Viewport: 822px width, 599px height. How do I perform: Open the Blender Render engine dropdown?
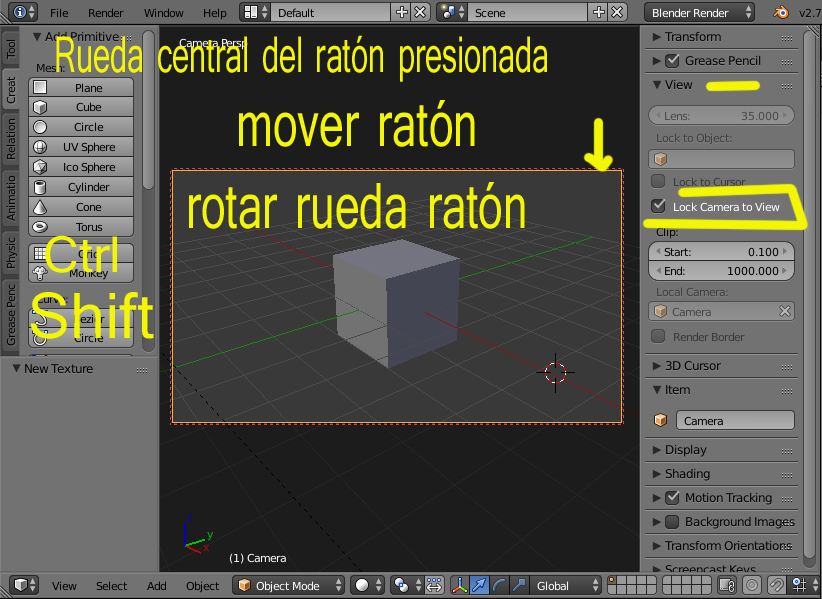[699, 13]
